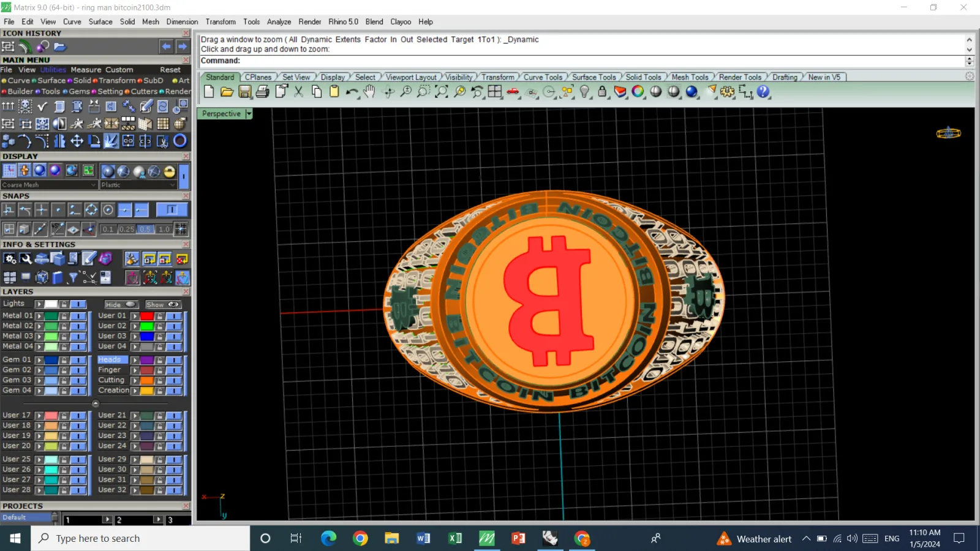Click the padlock Lock icon in toolbar
Viewport: 980px width, 551px height.
602,92
